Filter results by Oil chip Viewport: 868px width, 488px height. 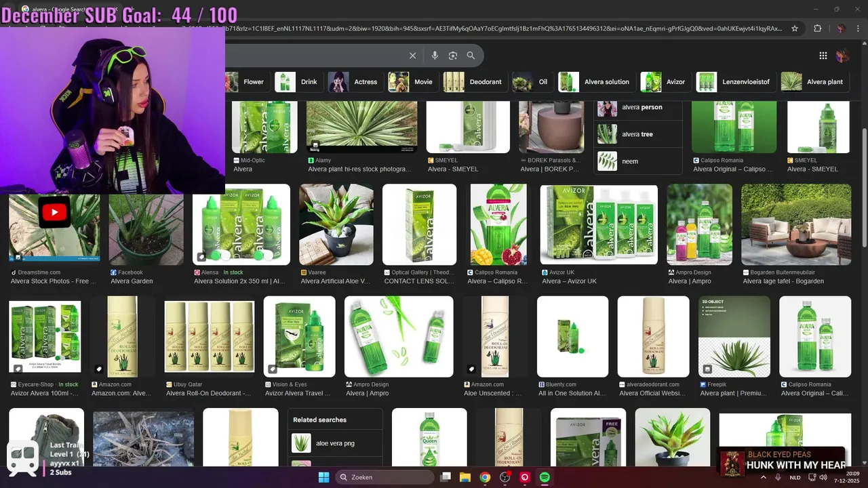coord(532,82)
